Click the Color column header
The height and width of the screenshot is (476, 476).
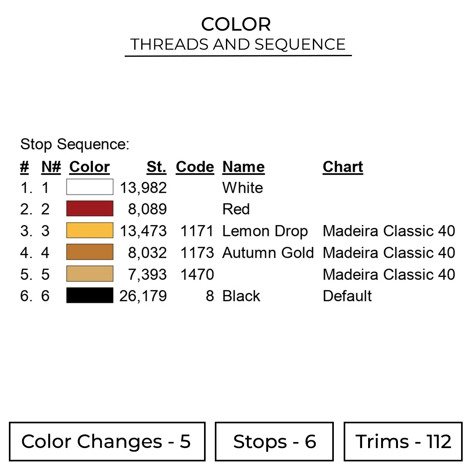click(x=89, y=167)
